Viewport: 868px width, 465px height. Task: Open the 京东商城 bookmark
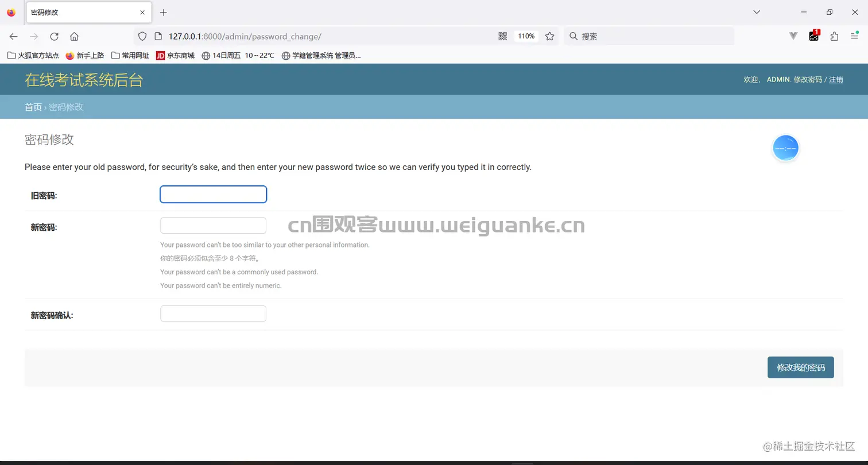tap(175, 56)
